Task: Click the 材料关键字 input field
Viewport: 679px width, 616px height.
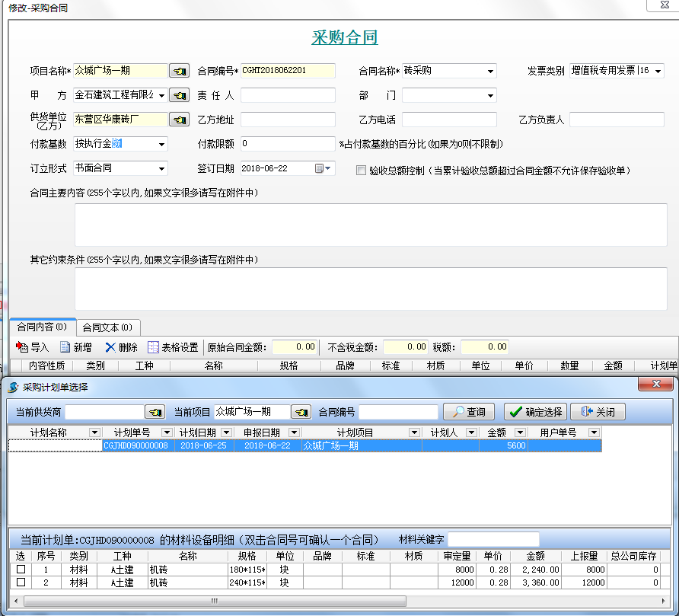Action: 493,539
